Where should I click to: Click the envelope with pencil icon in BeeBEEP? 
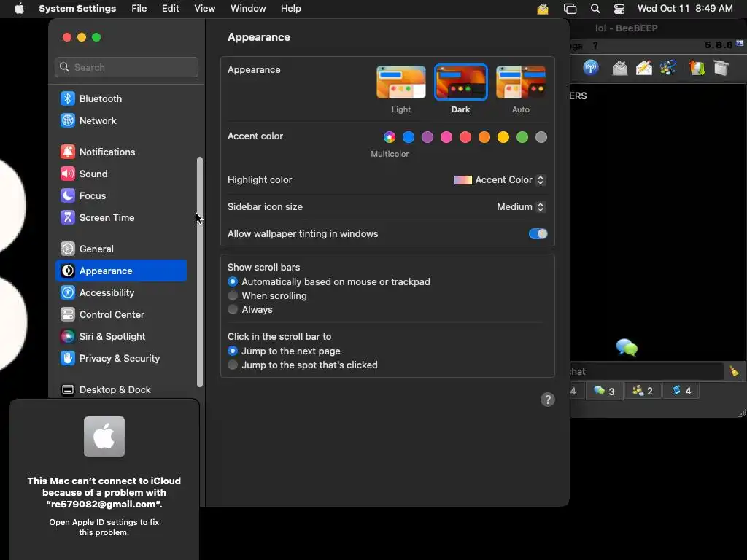coord(643,68)
